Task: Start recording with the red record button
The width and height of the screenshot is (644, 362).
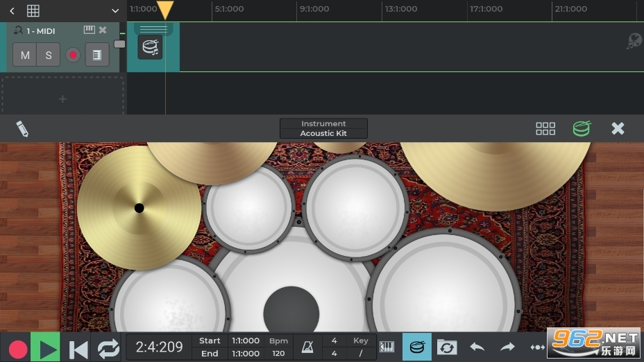Action: [18, 348]
